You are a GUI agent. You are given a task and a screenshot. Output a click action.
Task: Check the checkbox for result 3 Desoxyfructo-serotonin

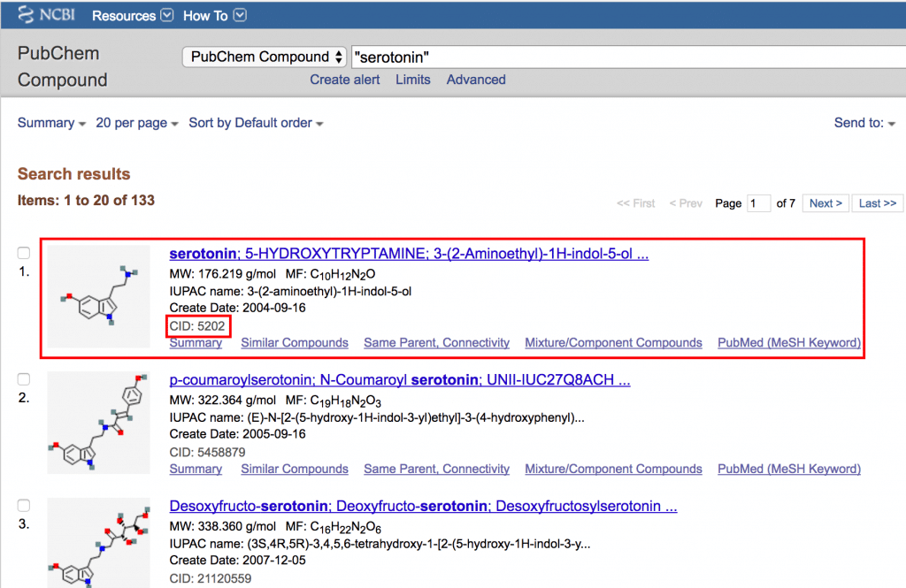(24, 506)
